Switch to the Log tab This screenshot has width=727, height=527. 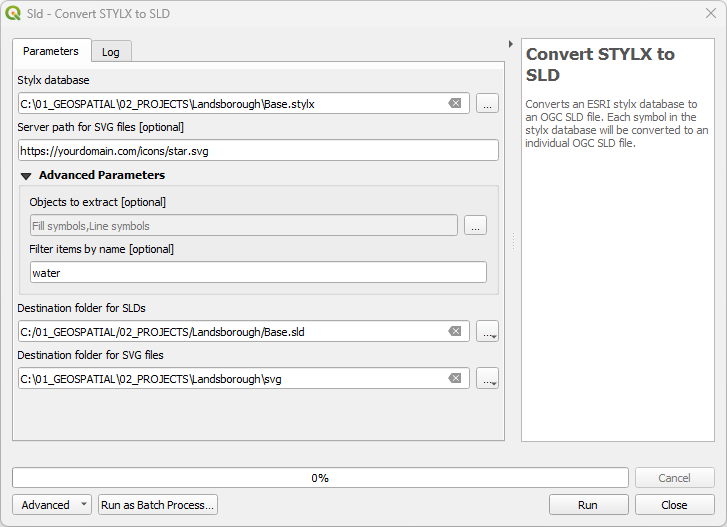click(x=111, y=52)
